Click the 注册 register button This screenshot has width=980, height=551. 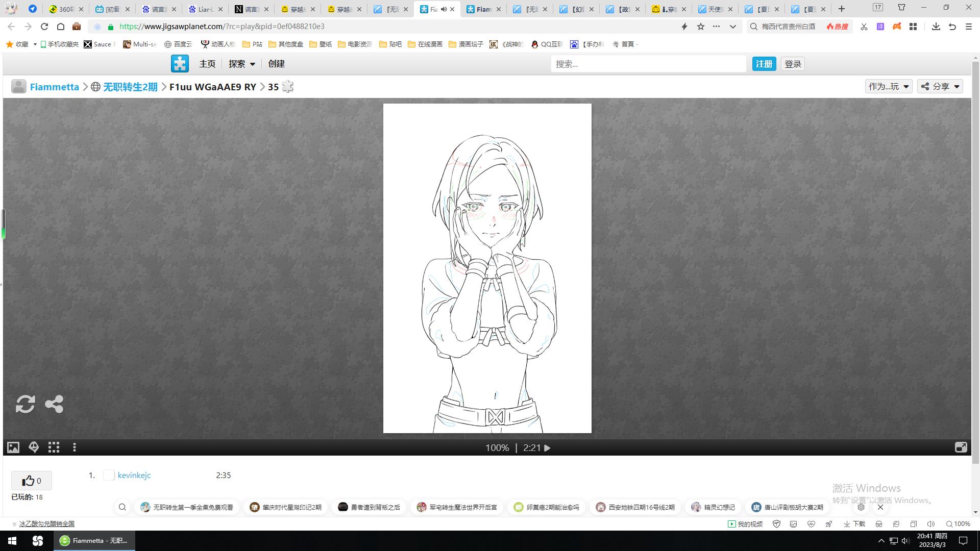[764, 64]
